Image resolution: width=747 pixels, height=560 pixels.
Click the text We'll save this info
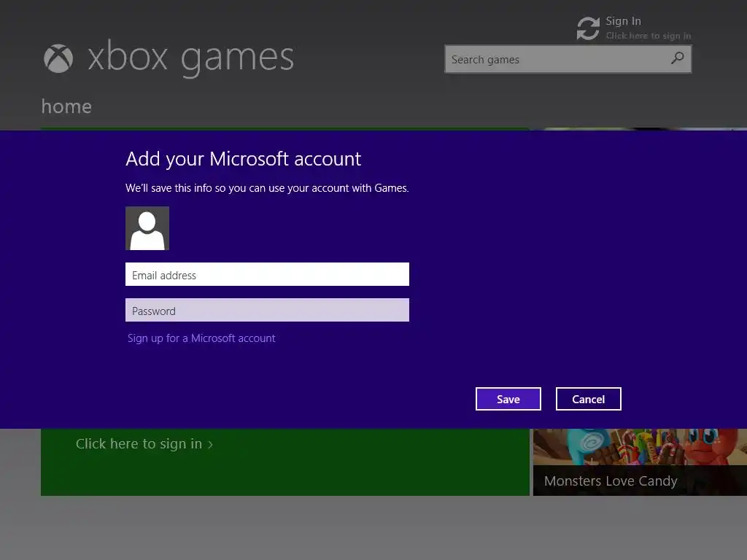click(x=267, y=188)
